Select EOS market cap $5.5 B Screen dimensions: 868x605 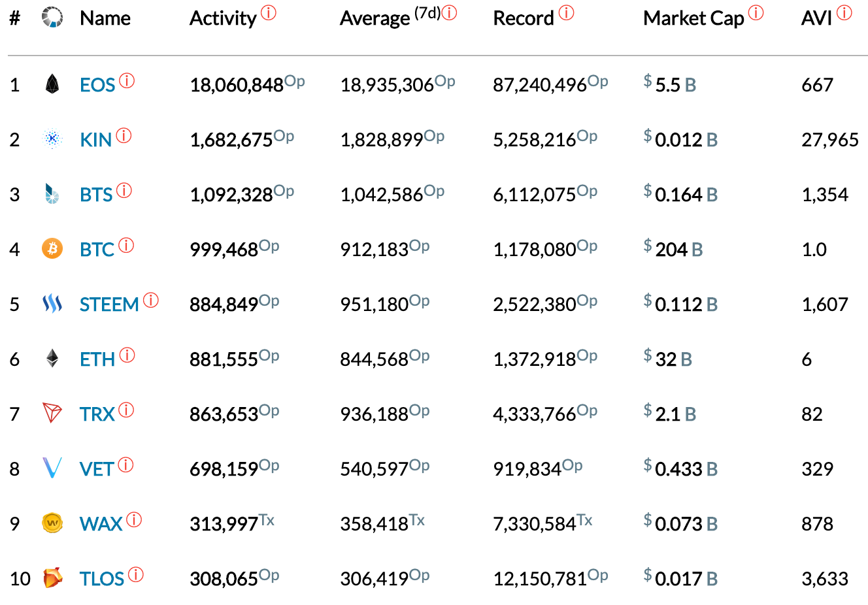click(x=670, y=84)
